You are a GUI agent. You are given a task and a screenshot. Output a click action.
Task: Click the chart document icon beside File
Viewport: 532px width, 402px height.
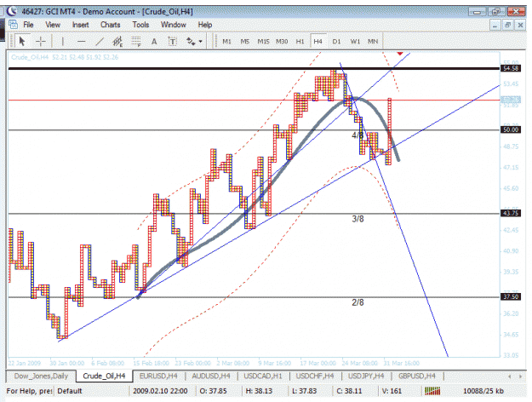13,25
